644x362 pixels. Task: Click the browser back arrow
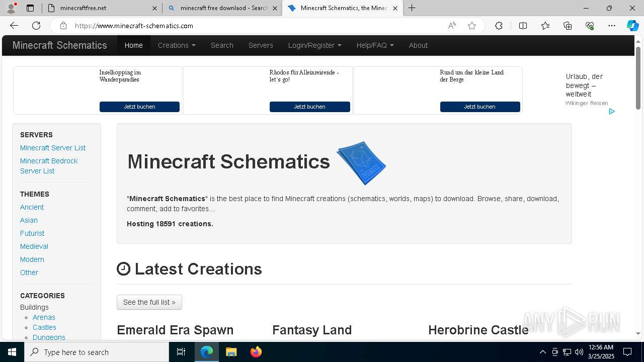click(x=14, y=26)
